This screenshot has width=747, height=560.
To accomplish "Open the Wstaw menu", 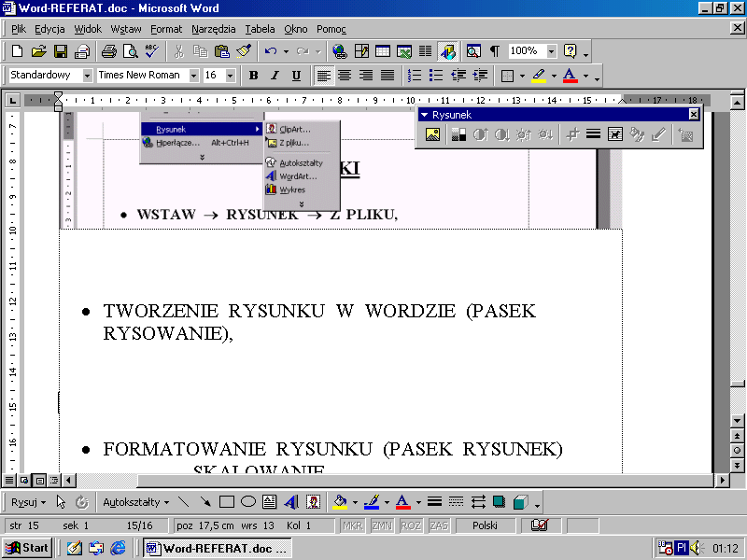I will click(x=125, y=29).
